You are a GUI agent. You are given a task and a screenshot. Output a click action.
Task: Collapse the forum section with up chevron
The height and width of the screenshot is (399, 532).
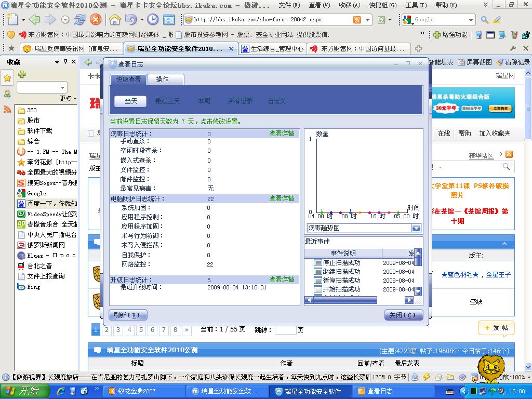point(504,243)
